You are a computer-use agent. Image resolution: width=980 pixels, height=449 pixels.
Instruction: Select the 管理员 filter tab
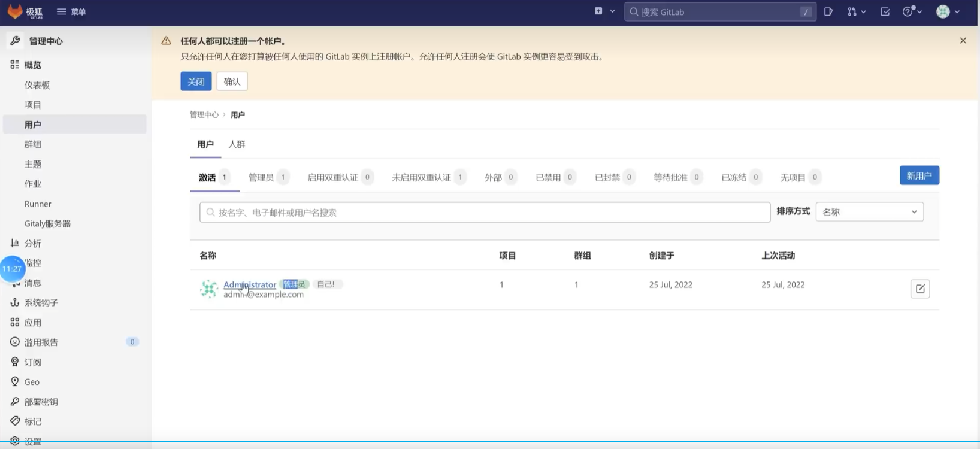(268, 177)
